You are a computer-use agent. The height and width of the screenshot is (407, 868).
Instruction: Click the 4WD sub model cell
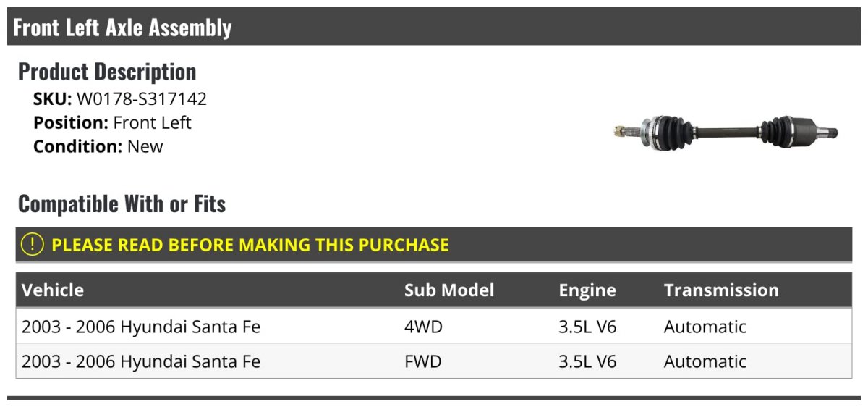423,327
